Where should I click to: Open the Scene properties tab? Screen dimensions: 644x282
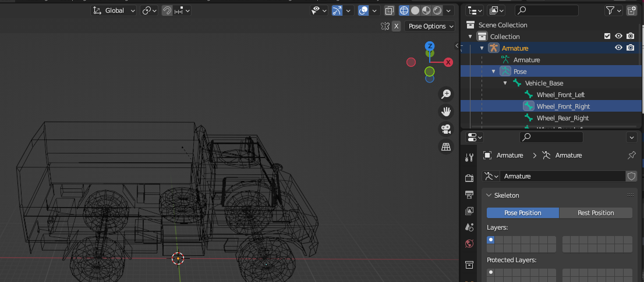pos(469,227)
